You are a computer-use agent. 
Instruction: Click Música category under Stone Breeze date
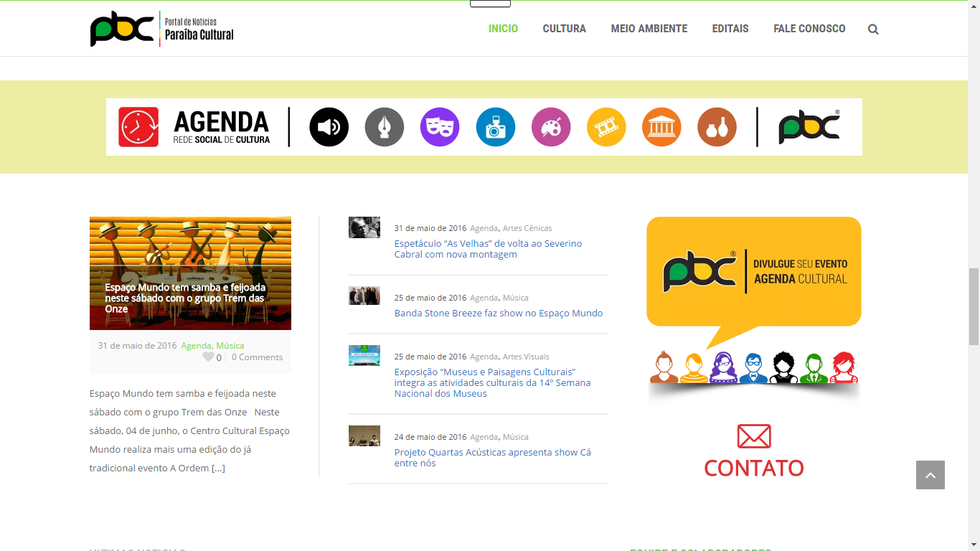tap(516, 298)
